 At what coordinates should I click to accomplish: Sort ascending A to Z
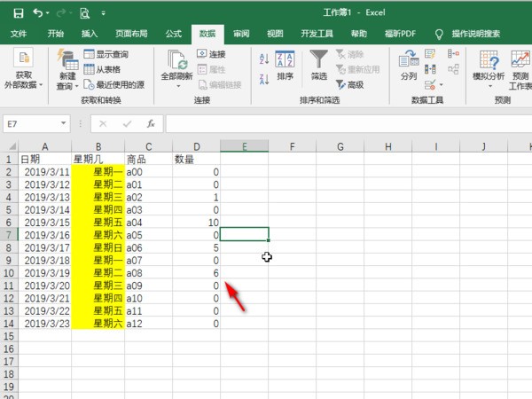(264, 59)
